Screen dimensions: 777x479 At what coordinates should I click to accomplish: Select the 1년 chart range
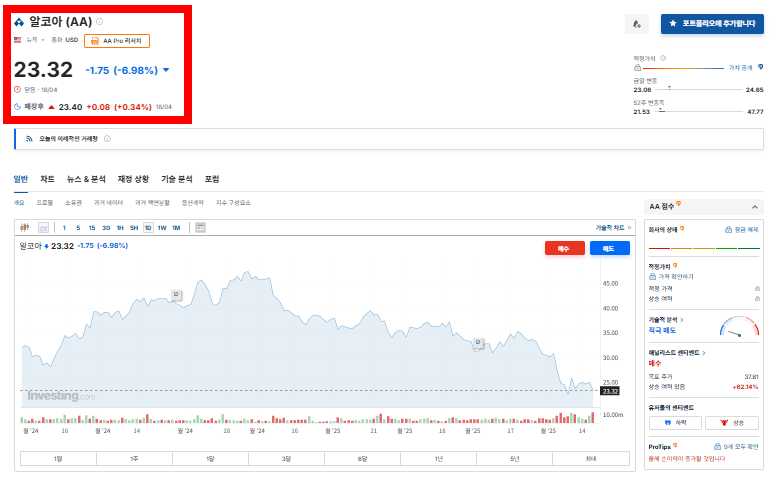439,459
